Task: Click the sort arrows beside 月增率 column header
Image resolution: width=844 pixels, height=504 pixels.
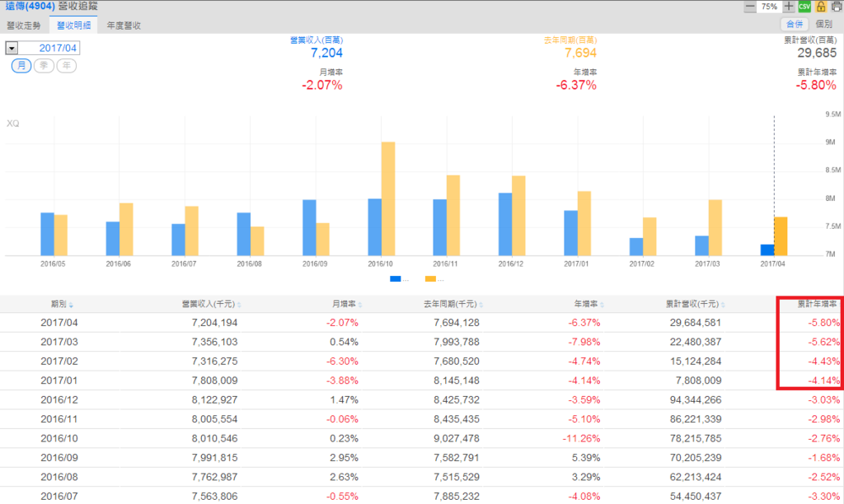Action: pos(360,305)
